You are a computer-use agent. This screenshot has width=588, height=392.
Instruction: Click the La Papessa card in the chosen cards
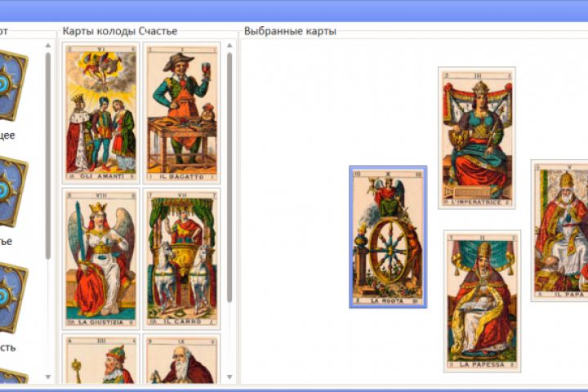[x=483, y=301]
